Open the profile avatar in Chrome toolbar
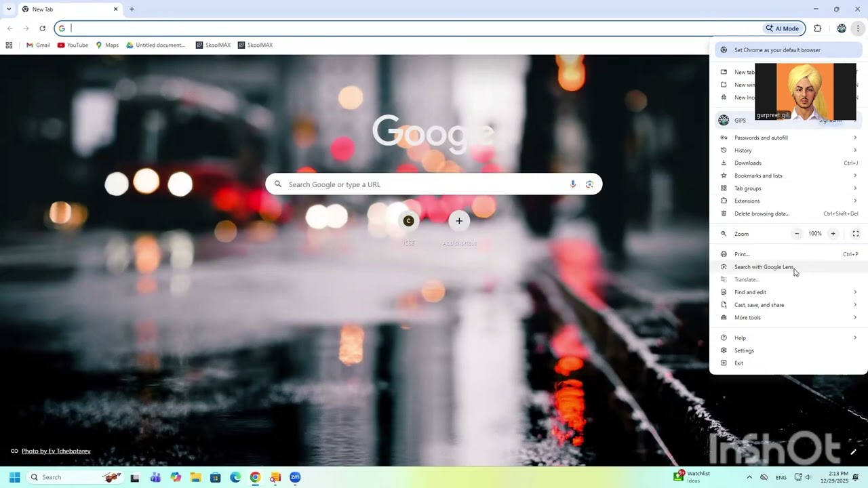 coord(842,28)
